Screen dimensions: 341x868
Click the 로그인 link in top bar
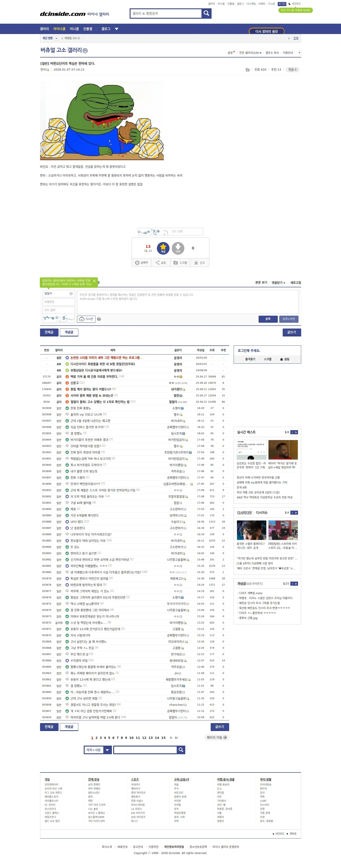click(282, 4)
